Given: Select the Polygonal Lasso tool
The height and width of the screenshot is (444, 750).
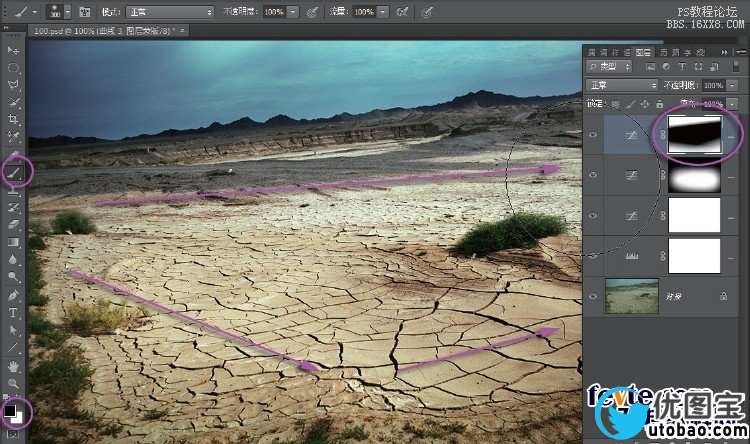Looking at the screenshot, I should 13,85.
